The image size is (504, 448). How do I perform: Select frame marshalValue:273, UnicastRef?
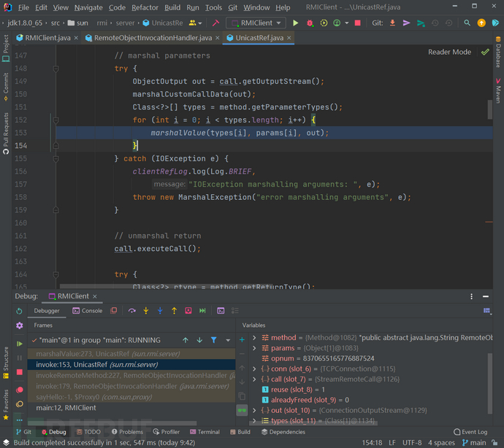click(x=131, y=354)
